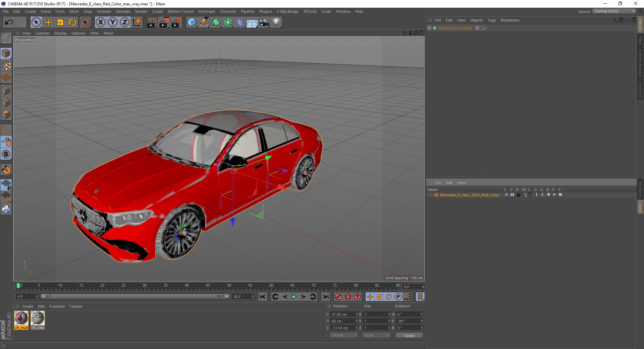644x349 pixels.
Task: Activate the Move tool
Action: [x=48, y=22]
